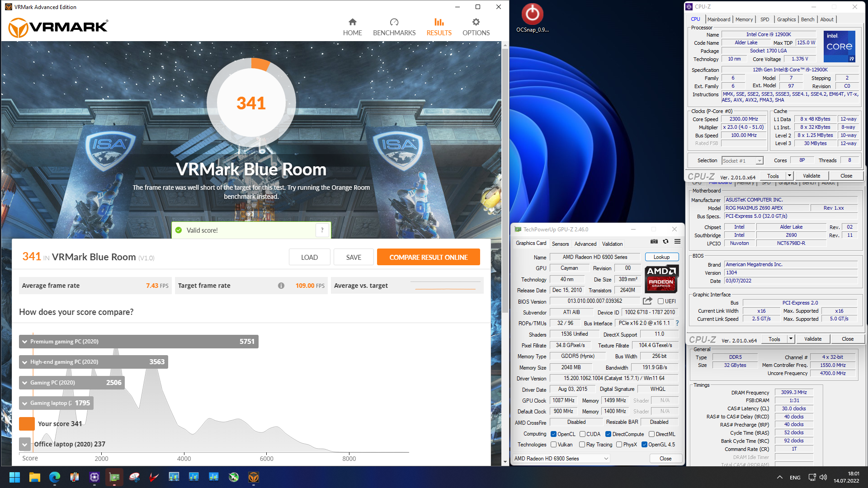Switch to CPU-Z via its taskbar icon
The height and width of the screenshot is (488, 868).
pos(94,477)
